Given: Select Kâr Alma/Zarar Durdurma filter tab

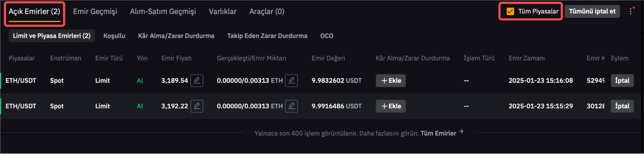Looking at the screenshot, I should pos(176,36).
